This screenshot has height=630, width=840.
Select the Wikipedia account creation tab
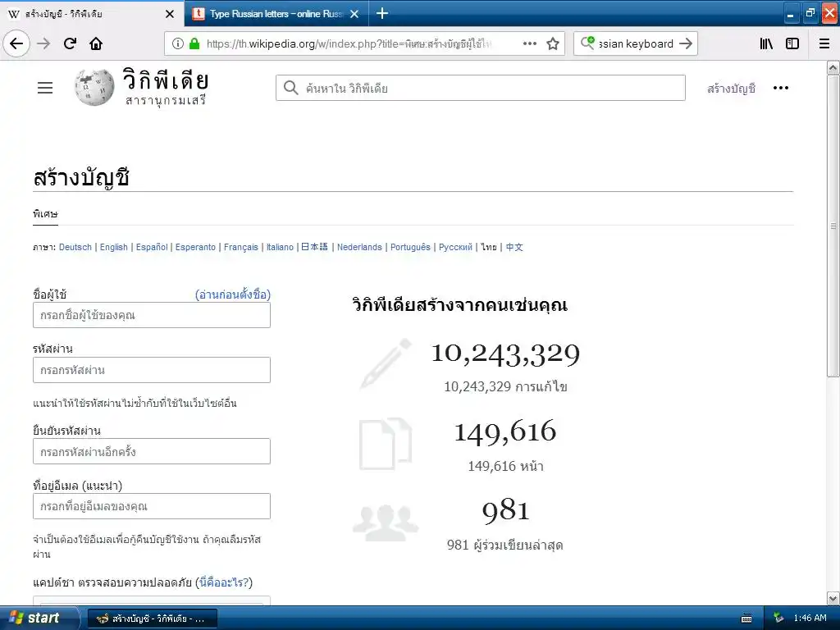pyautogui.click(x=92, y=13)
